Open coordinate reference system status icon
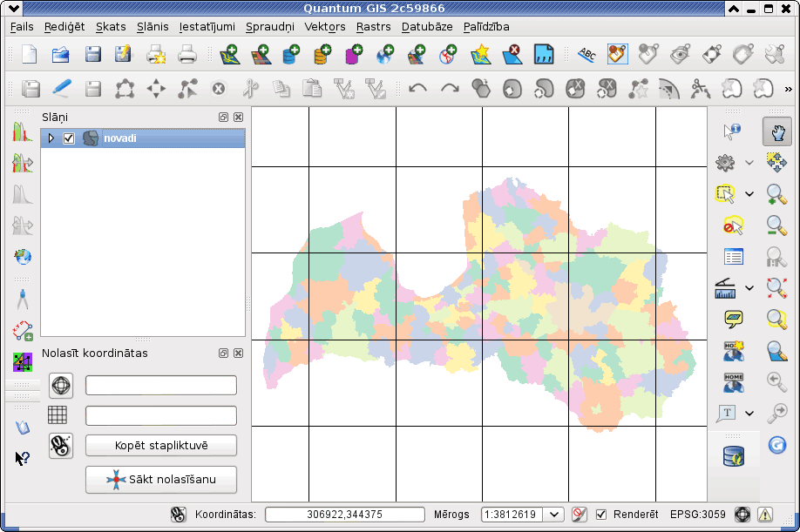Image resolution: width=800 pixels, height=532 pixels. [x=742, y=515]
